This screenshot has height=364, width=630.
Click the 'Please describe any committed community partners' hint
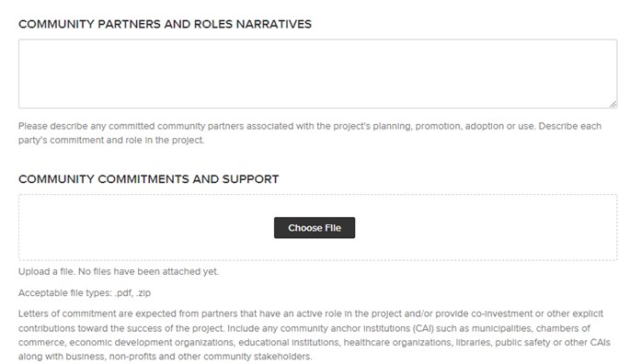click(x=310, y=126)
